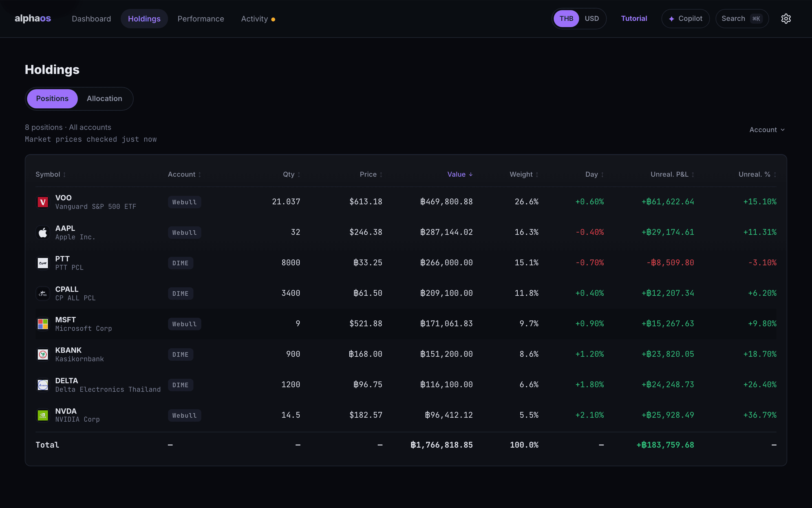Screen dimensions: 812x508
Task: Click the Copilot sparkle icon
Action: pos(671,19)
